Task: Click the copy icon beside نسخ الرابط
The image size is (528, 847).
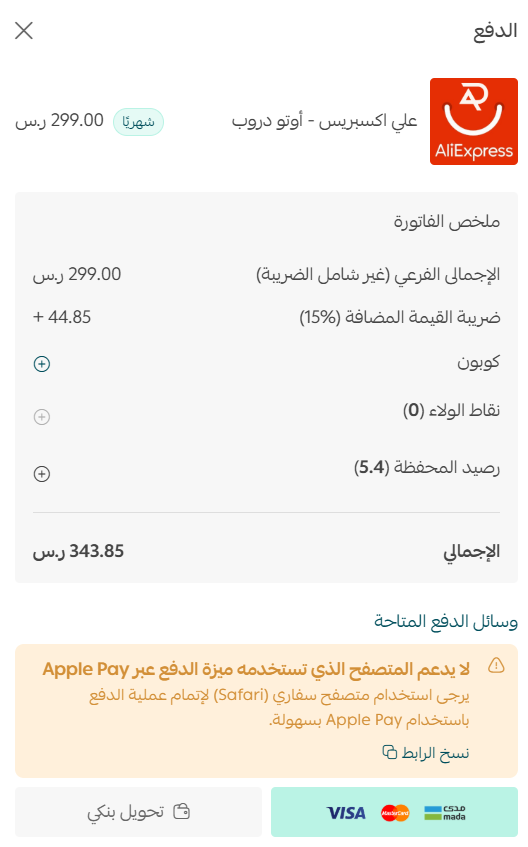Action: click(389, 752)
